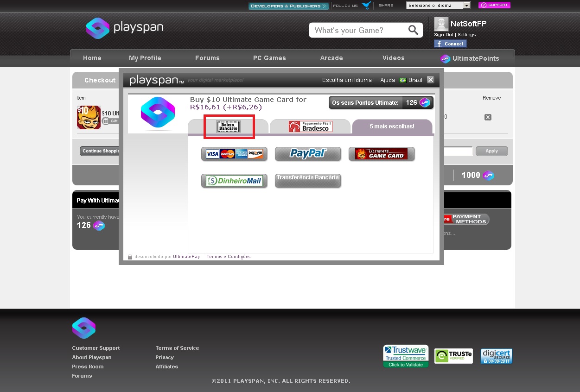Screen dimensions: 580x392
Task: Click the TRUSTe verified badge
Action: click(x=453, y=356)
